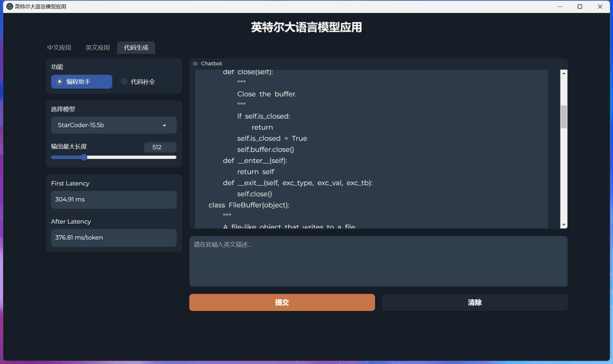Click the Chatbot label icon

pyautogui.click(x=195, y=64)
